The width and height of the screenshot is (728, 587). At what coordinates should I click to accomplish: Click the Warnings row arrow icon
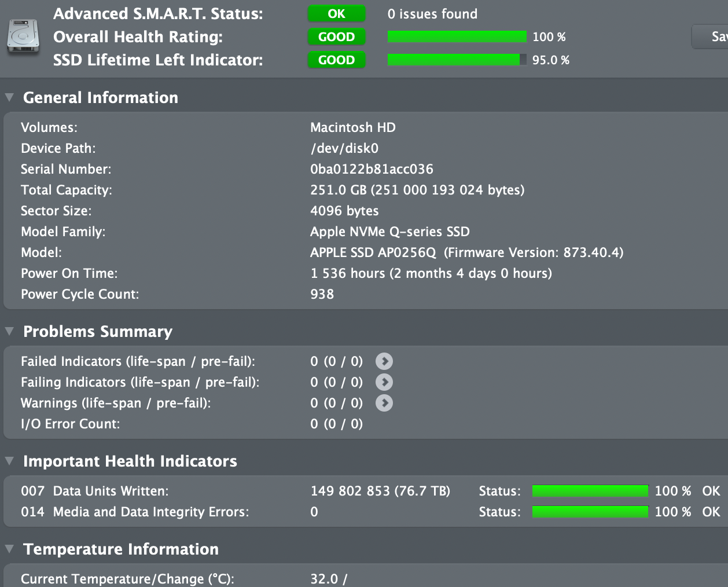pos(384,403)
